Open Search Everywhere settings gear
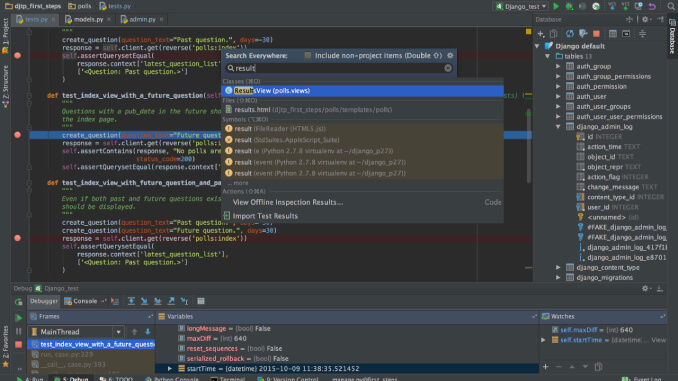The height and width of the screenshot is (381, 678). point(450,55)
